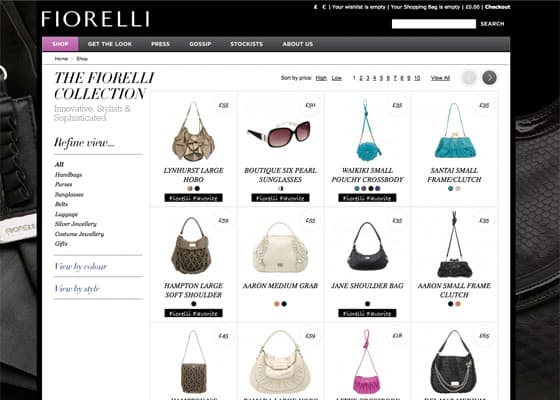Open the Stockists menu item

click(x=246, y=44)
